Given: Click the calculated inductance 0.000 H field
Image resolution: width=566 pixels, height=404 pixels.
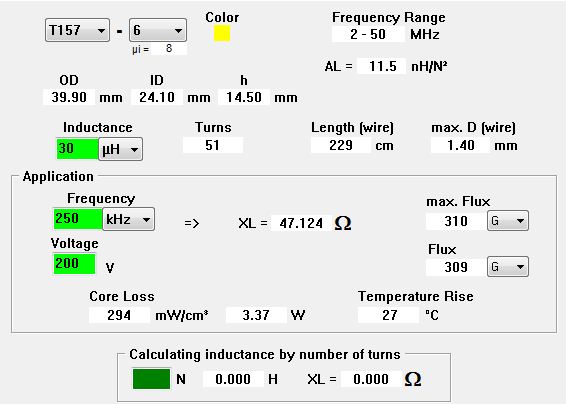Looking at the screenshot, I should click(233, 379).
